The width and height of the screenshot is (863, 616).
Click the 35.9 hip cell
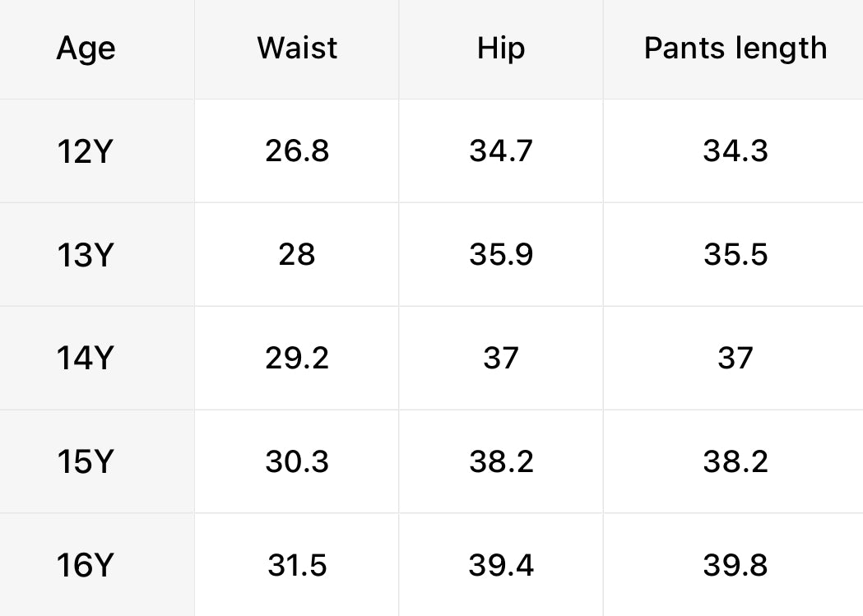tap(501, 254)
